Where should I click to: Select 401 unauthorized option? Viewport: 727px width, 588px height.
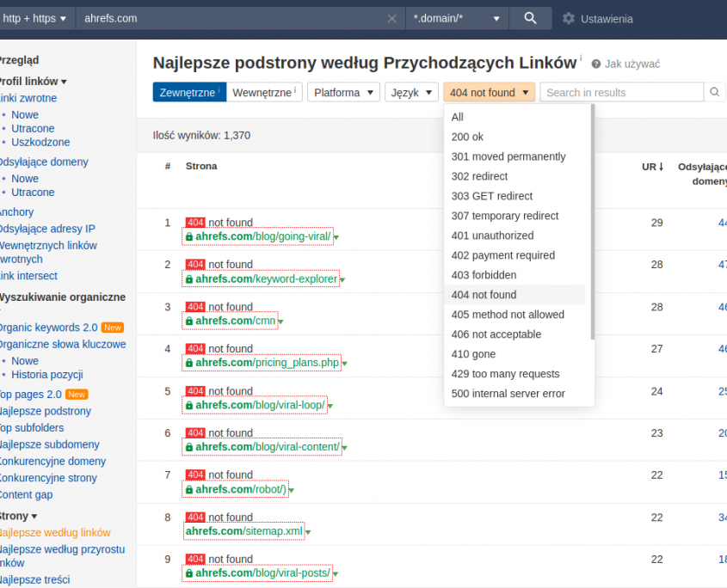pos(514,236)
